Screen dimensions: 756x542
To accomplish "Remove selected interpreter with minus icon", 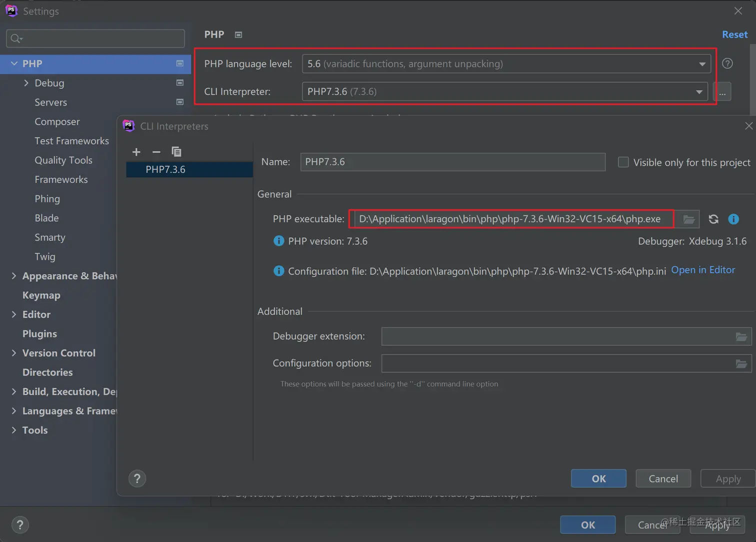I will point(156,152).
